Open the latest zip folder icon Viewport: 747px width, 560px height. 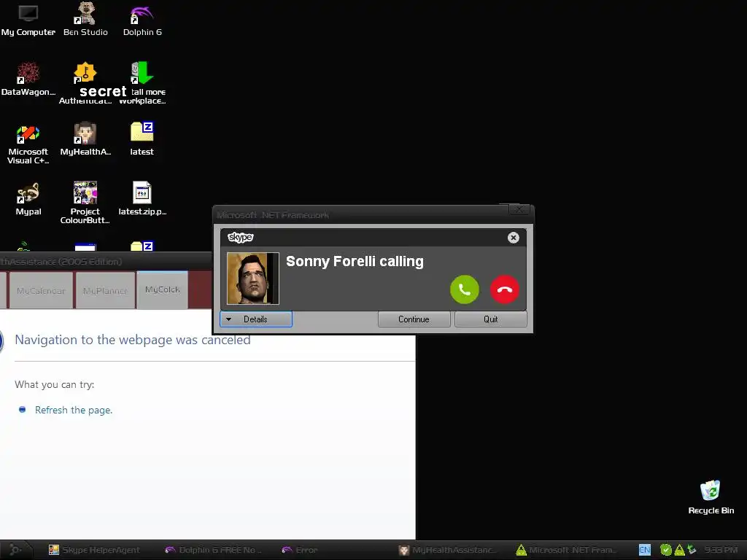[x=142, y=139]
